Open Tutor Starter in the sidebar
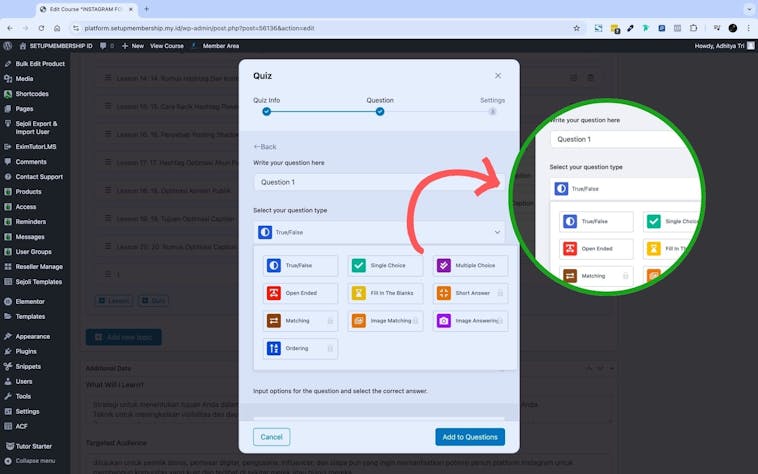This screenshot has width=758, height=474. pyautogui.click(x=33, y=446)
